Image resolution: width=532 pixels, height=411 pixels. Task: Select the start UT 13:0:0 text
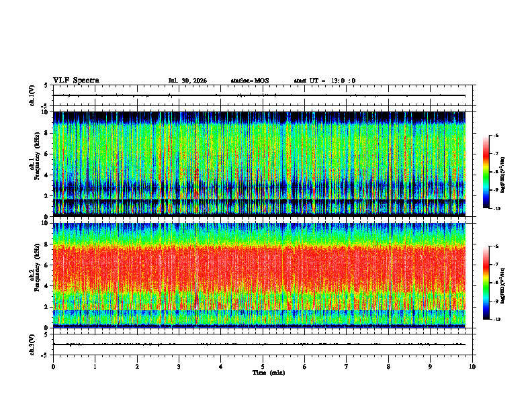[x=324, y=81]
